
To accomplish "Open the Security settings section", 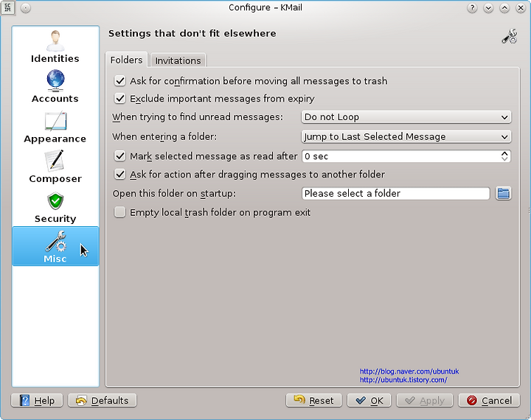I will tap(55, 206).
